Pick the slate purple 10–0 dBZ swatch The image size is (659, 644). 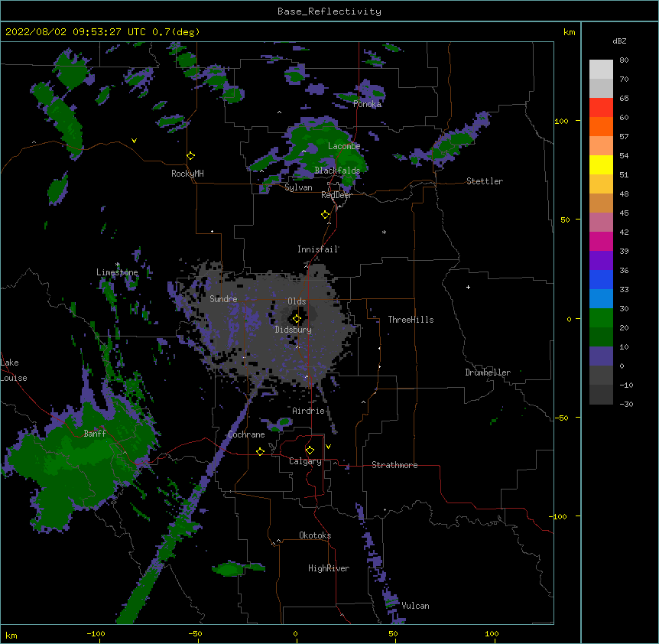(x=601, y=356)
